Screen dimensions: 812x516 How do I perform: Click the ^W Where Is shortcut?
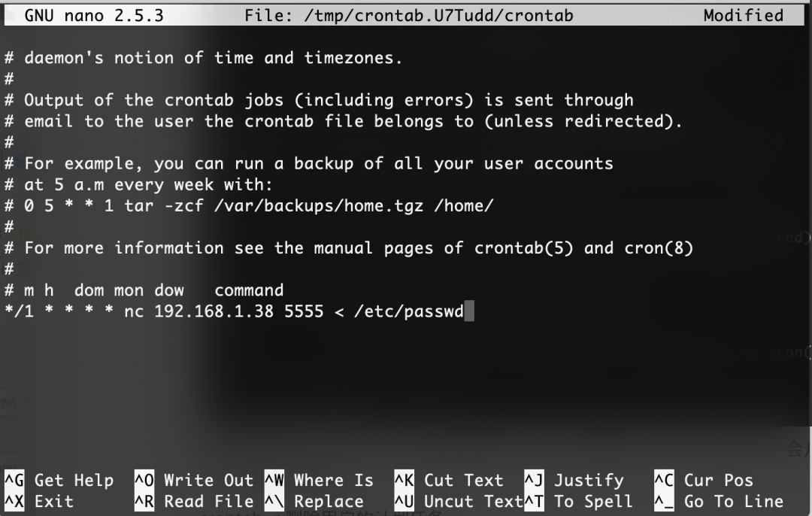[x=319, y=480]
